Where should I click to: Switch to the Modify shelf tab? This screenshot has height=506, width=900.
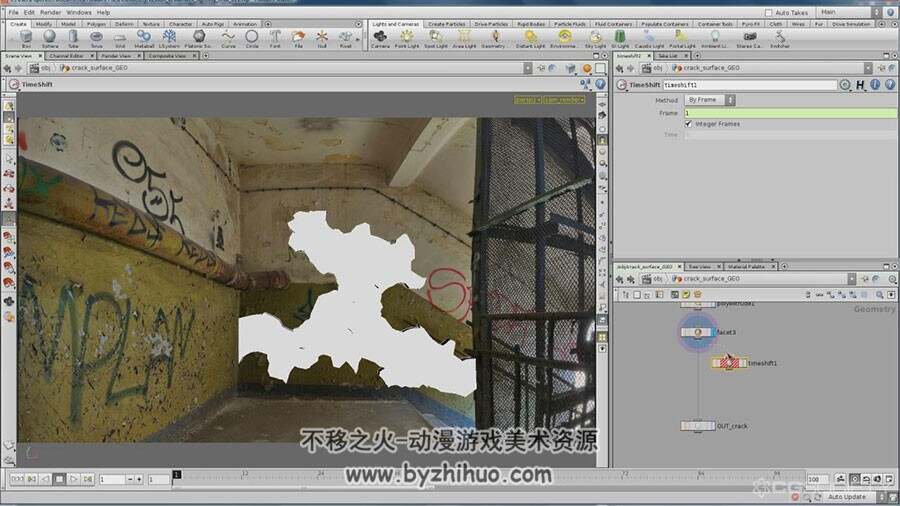pyautogui.click(x=44, y=24)
